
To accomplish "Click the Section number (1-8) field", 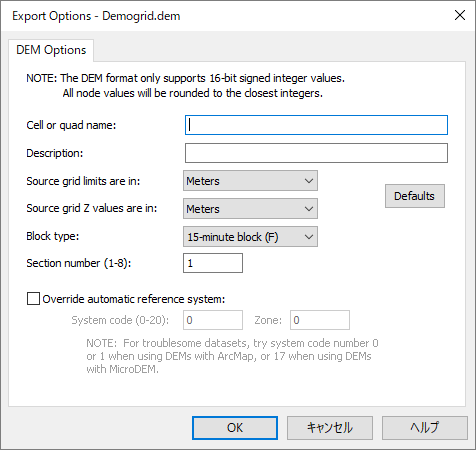I will point(213,263).
